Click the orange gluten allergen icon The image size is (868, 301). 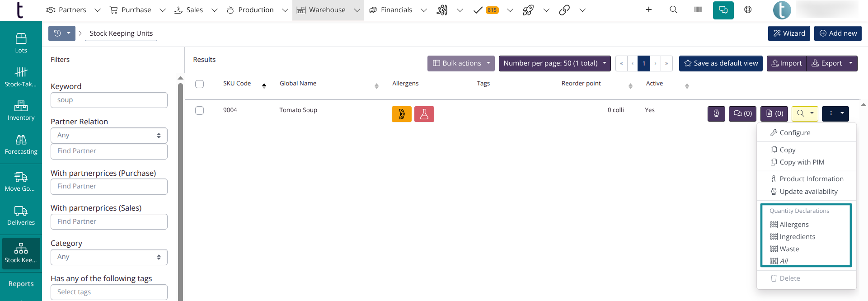401,114
